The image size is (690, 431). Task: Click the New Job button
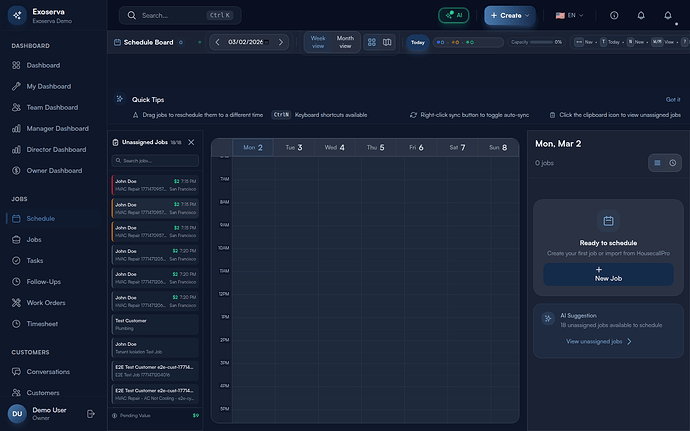(x=608, y=274)
